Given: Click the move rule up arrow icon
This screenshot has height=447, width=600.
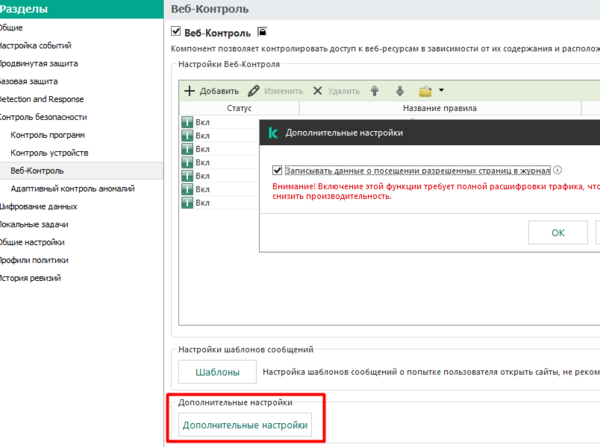Looking at the screenshot, I should [375, 91].
